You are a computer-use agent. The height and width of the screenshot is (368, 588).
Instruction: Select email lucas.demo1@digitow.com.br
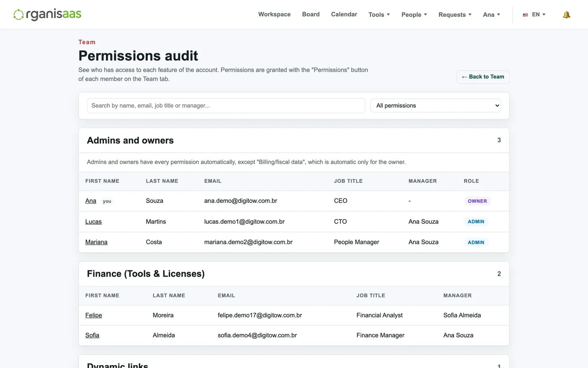[244, 222]
